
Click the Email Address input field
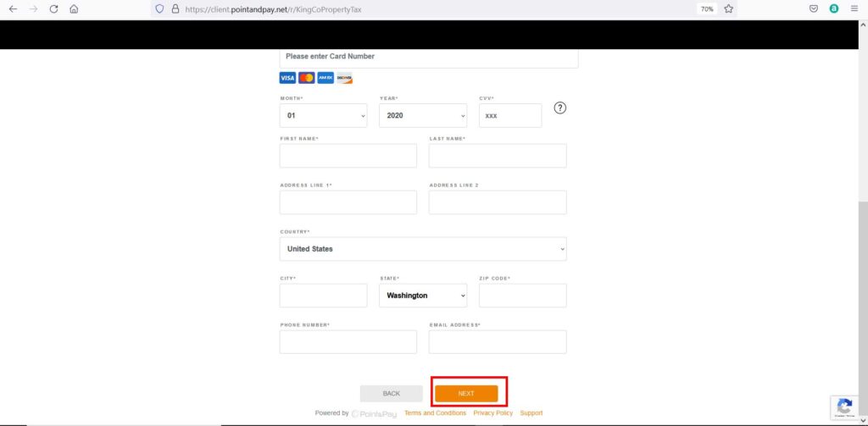click(498, 342)
